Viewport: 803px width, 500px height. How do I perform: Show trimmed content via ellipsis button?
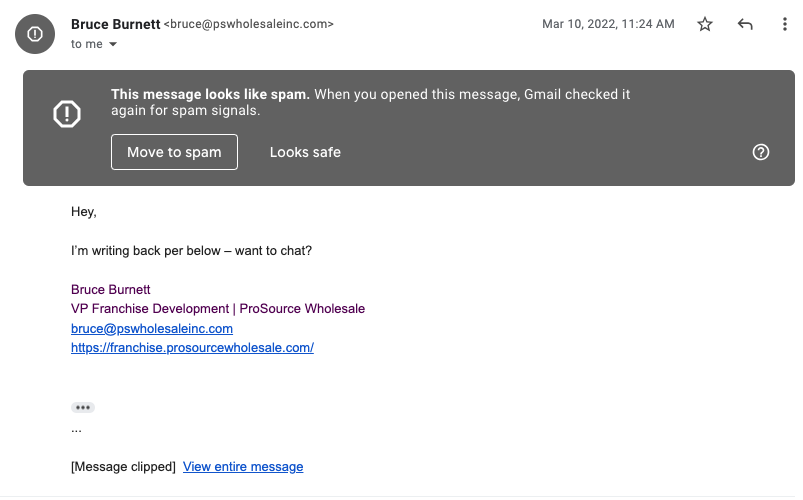[83, 407]
